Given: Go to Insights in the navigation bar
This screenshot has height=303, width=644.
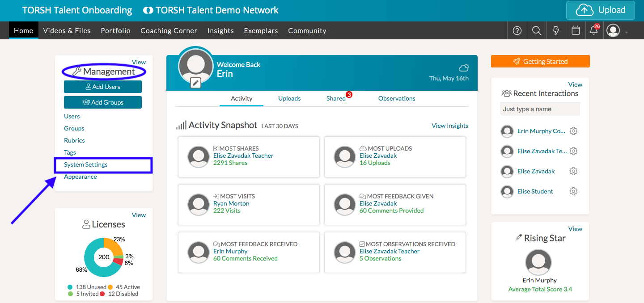Looking at the screenshot, I should coord(220,31).
